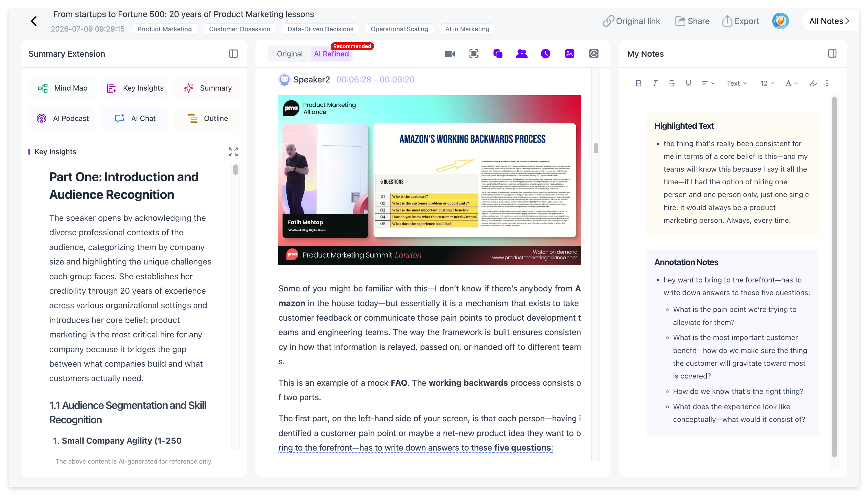
Task: Open the user profile avatar
Action: pyautogui.click(x=780, y=21)
